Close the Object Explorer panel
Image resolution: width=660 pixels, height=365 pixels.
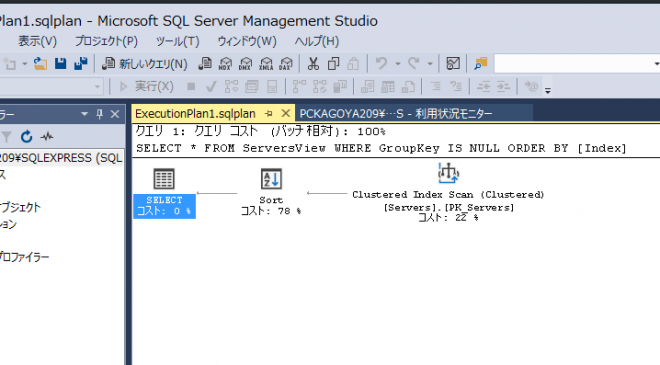coord(115,114)
